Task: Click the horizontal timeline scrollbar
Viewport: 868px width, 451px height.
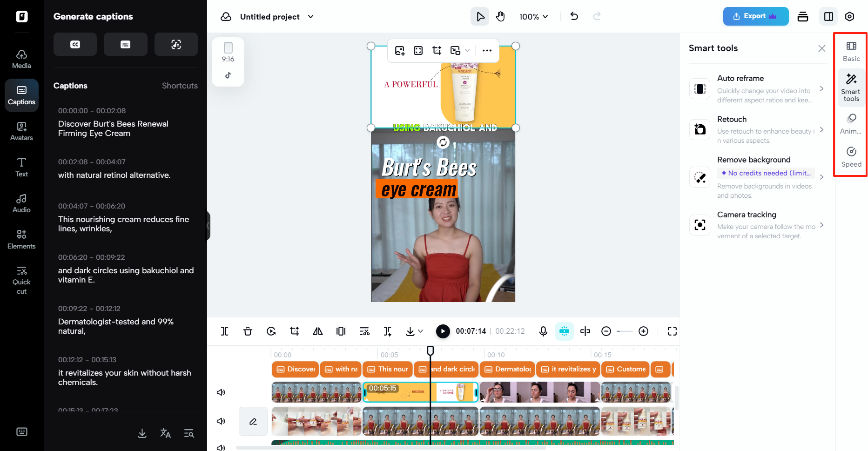Action: tap(391, 448)
